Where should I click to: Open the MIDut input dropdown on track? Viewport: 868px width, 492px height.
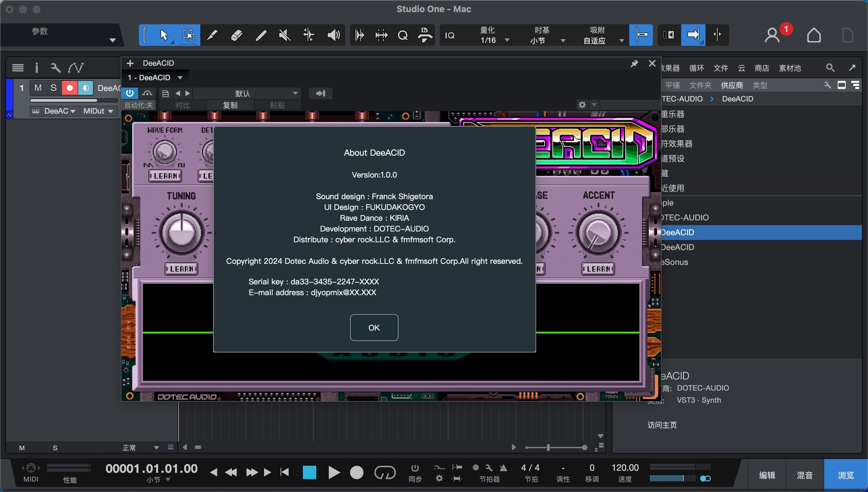98,111
